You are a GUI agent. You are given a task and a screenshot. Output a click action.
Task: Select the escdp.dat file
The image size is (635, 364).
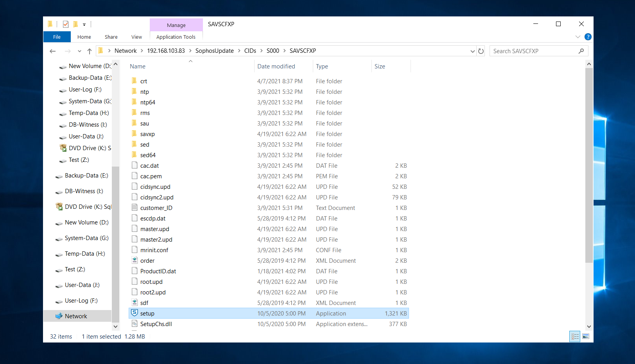click(x=153, y=219)
